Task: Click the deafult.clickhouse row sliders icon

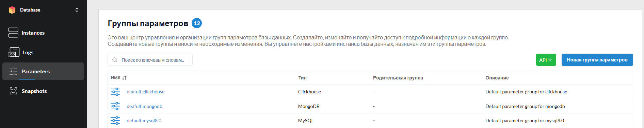Action: click(x=115, y=92)
